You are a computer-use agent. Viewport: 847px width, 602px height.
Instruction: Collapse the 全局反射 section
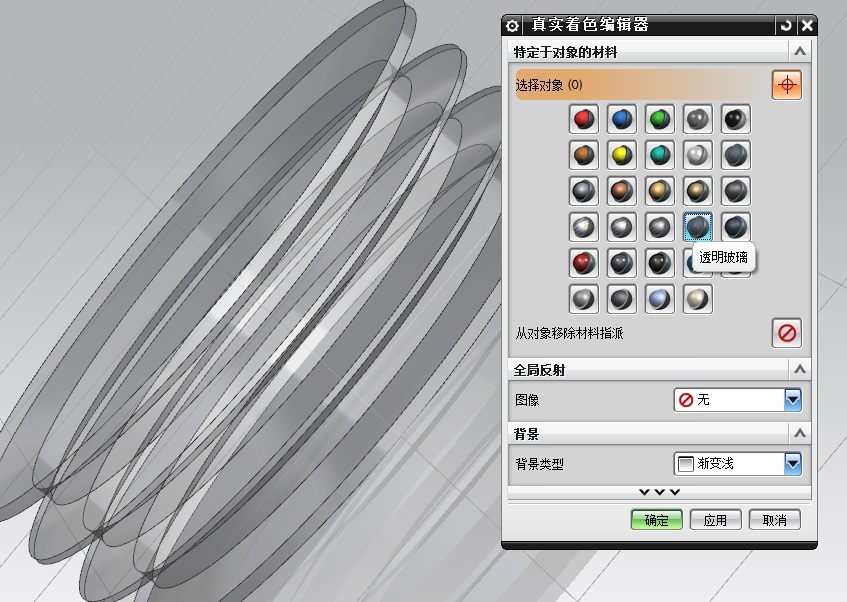pos(801,369)
